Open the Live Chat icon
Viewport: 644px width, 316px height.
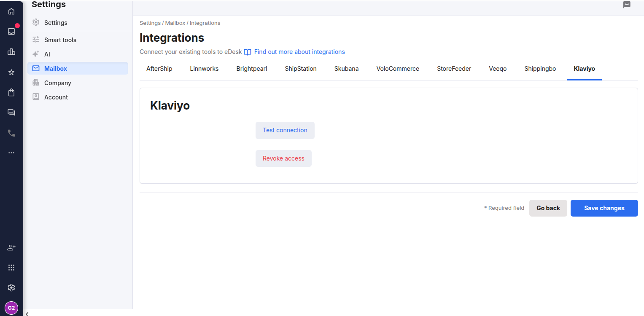tap(11, 112)
